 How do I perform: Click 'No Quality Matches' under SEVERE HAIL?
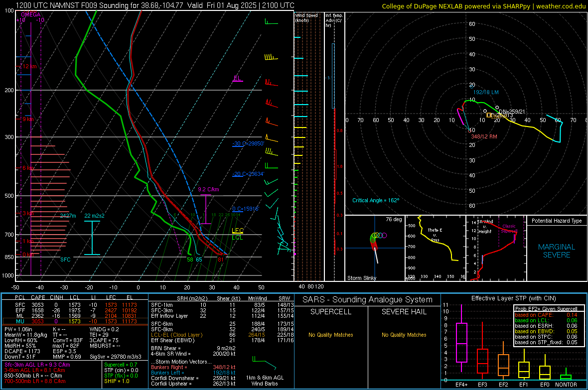(404, 335)
